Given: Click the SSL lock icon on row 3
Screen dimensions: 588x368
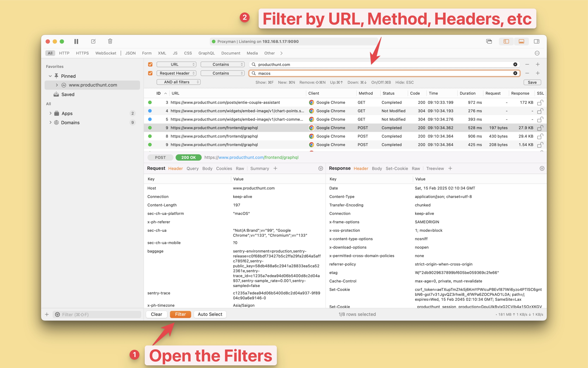Looking at the screenshot, I should [x=540, y=102].
